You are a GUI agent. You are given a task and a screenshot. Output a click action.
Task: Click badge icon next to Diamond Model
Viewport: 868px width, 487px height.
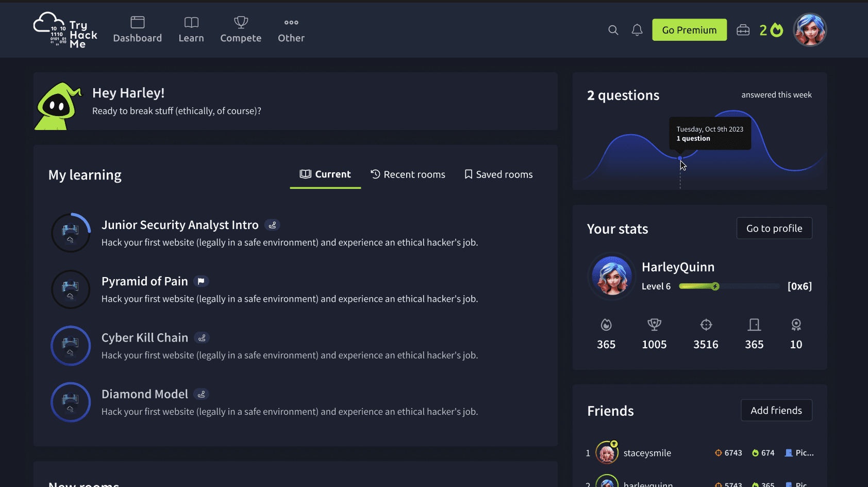201,394
